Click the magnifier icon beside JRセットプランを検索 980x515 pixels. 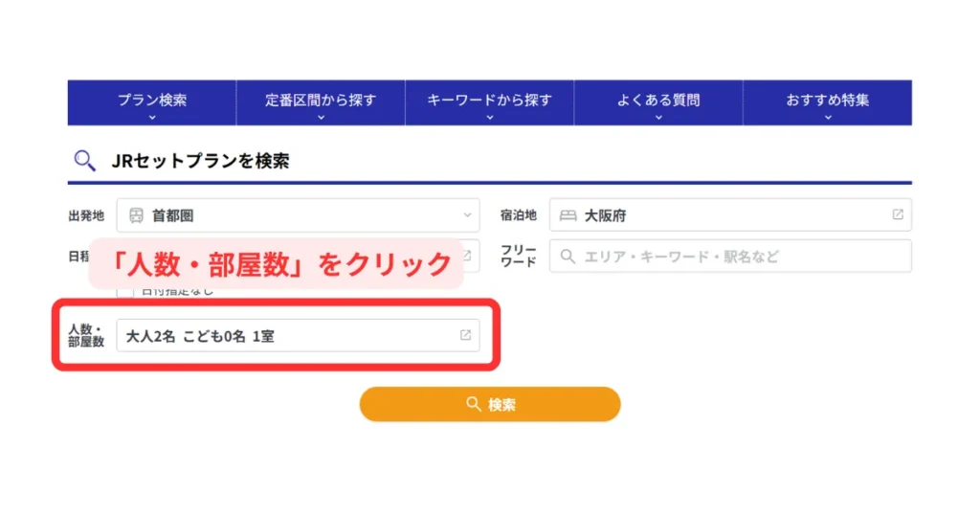pos(84,161)
